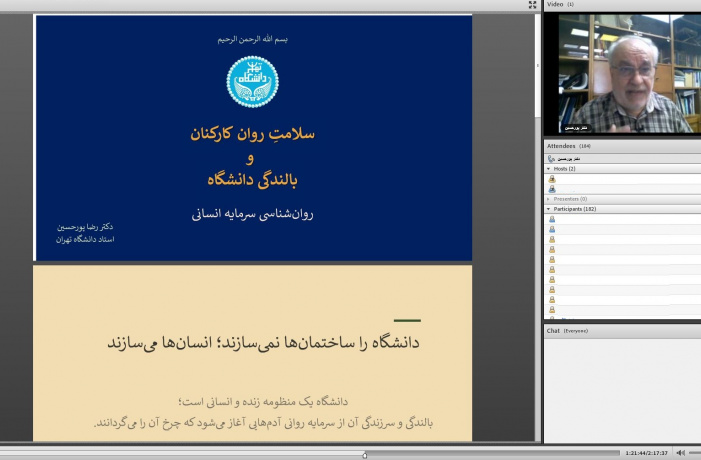Collapse the Hosts (2) group
701x460 pixels.
(x=549, y=169)
